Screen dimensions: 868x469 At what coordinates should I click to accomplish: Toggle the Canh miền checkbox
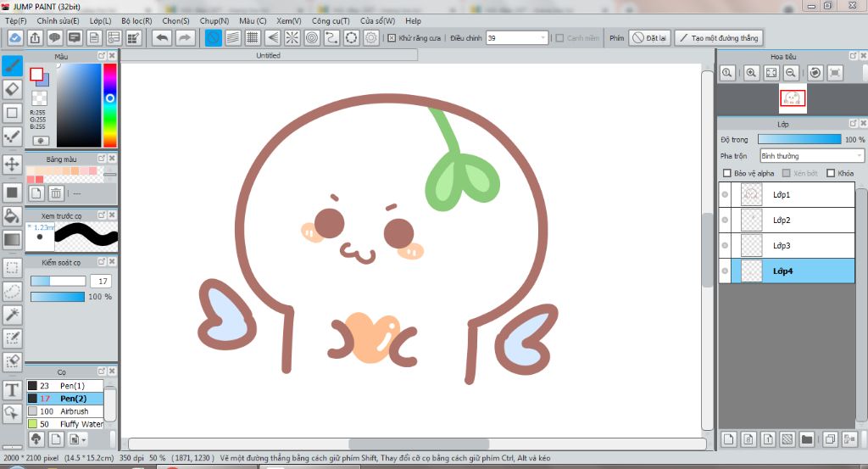click(559, 38)
